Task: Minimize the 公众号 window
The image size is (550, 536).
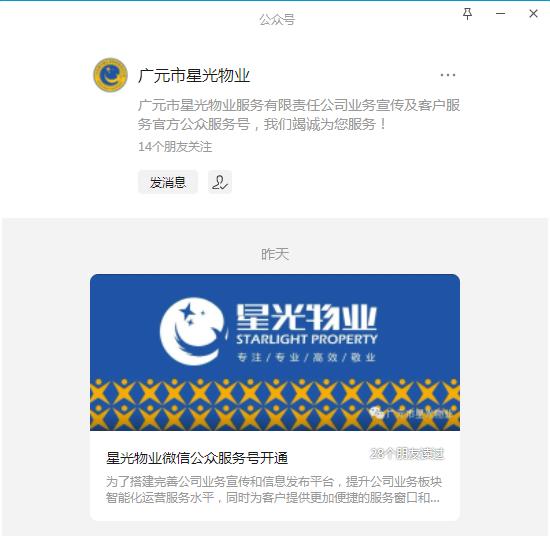Action: click(500, 14)
